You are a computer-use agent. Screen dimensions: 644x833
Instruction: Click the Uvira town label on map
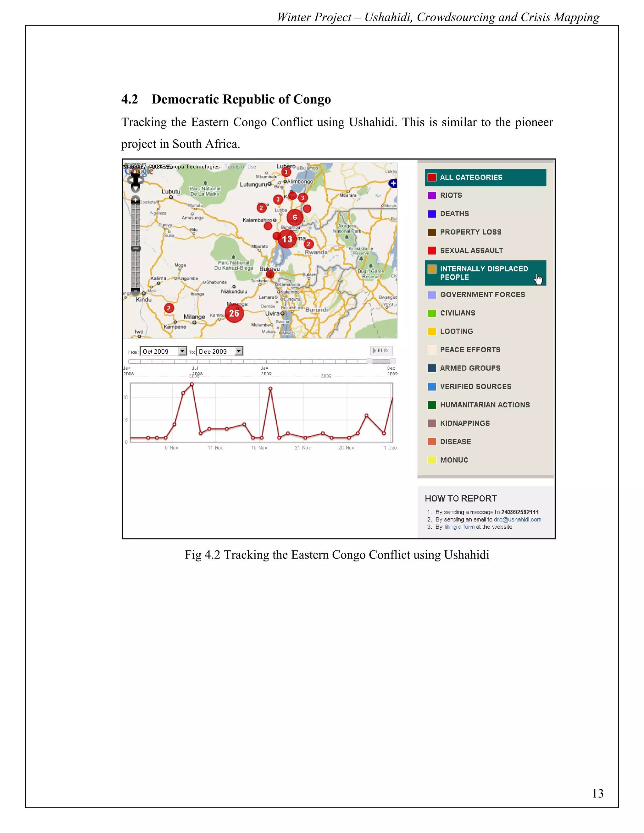tap(272, 313)
